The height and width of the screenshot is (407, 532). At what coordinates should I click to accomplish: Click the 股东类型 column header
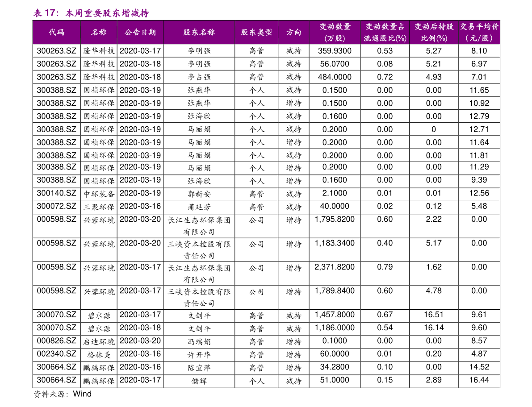click(x=256, y=32)
